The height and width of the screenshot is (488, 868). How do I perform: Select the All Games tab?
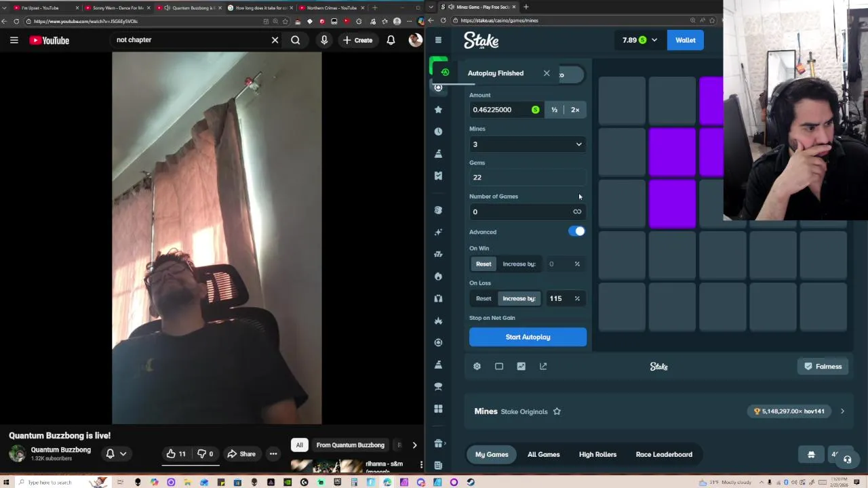544,454
